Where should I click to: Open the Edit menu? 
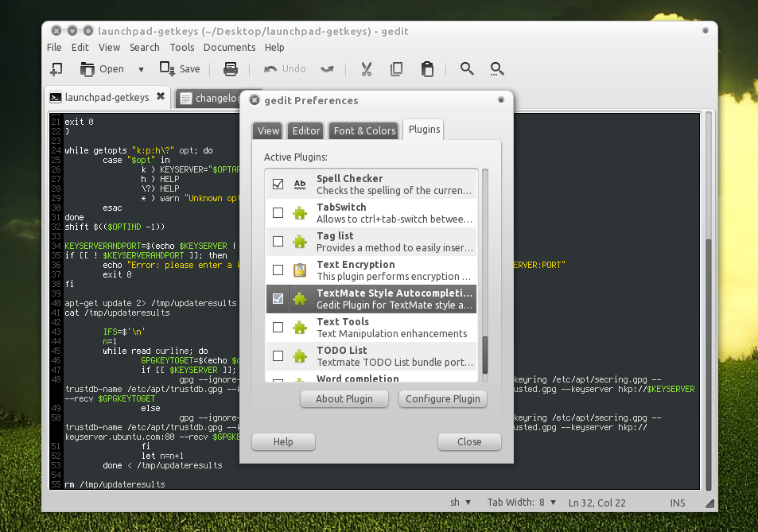coord(80,48)
